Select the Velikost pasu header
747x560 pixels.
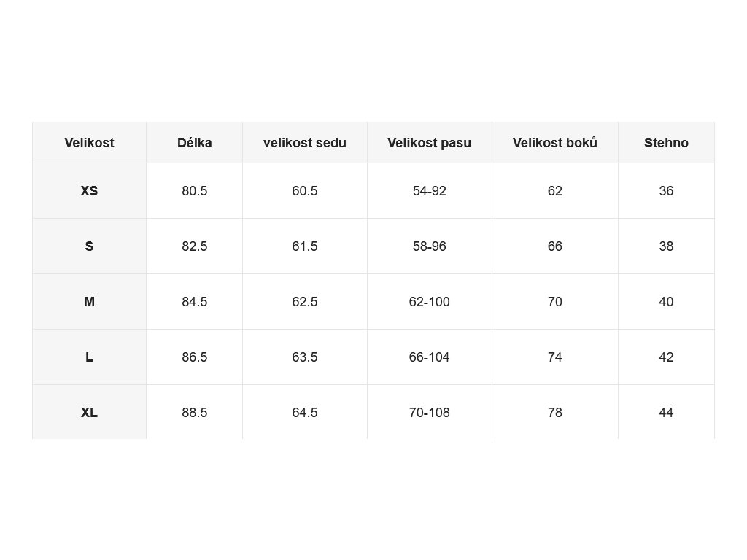429,142
